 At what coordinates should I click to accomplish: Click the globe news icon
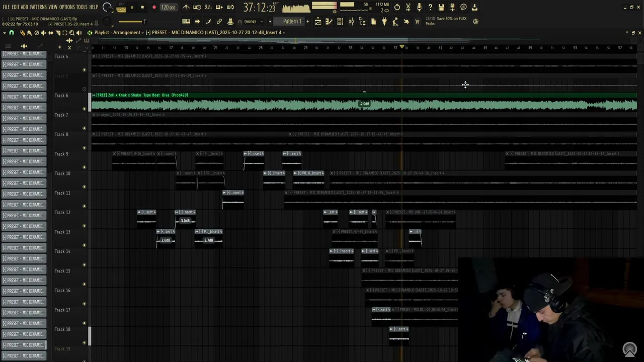475,22
